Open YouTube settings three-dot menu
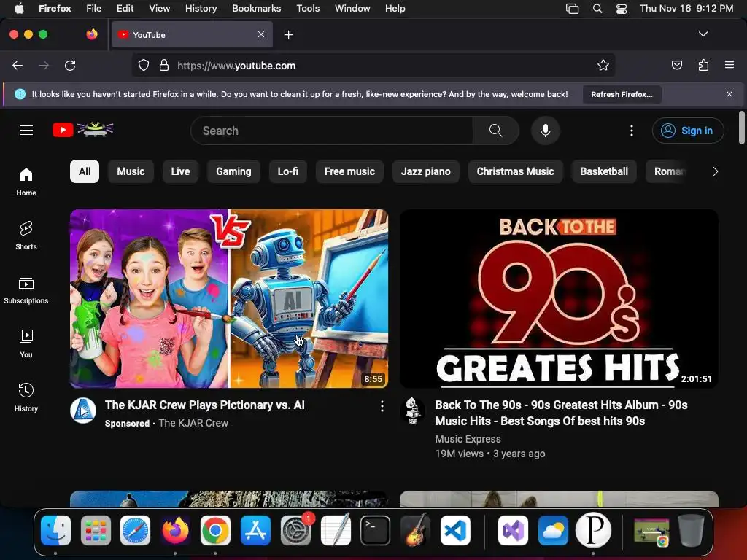Viewport: 747px width, 560px height. click(x=632, y=131)
